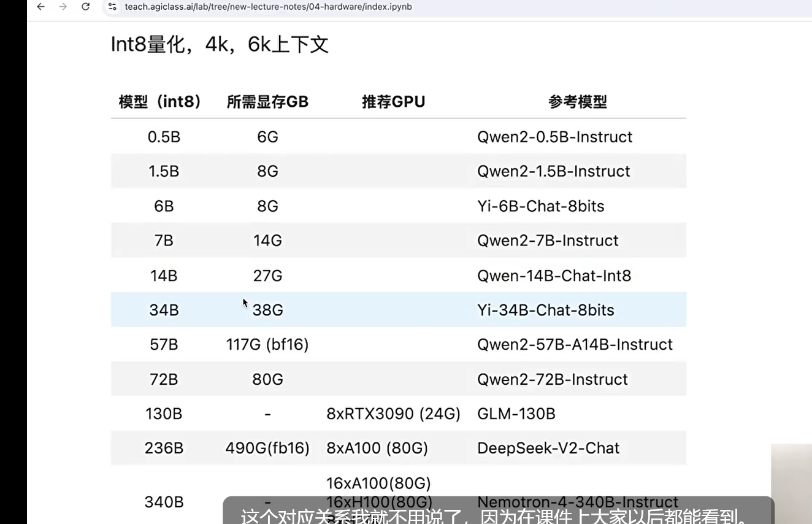Select cell 1.5B in model column

(164, 171)
